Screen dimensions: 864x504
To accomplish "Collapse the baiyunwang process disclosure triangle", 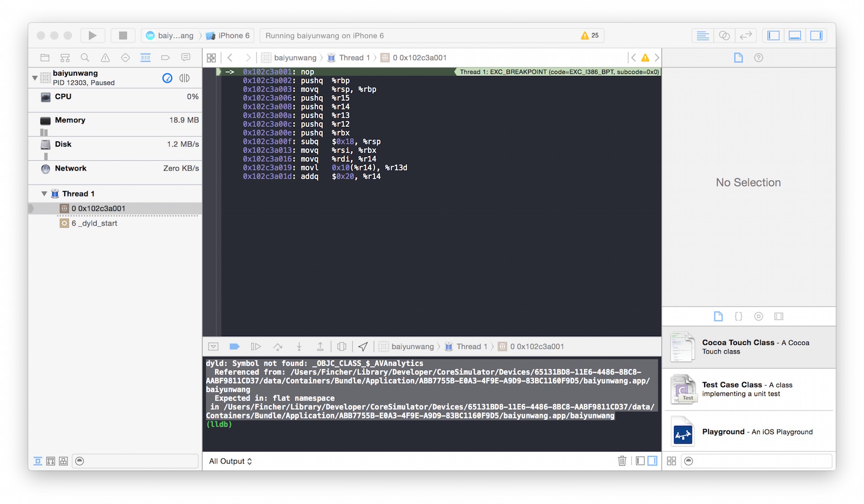I will click(x=35, y=78).
